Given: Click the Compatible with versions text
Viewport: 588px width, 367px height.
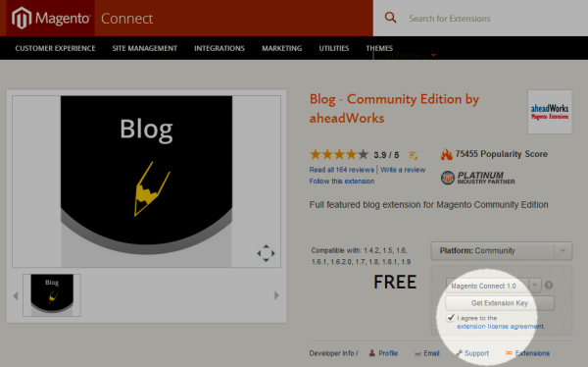Looking at the screenshot, I should pos(361,256).
